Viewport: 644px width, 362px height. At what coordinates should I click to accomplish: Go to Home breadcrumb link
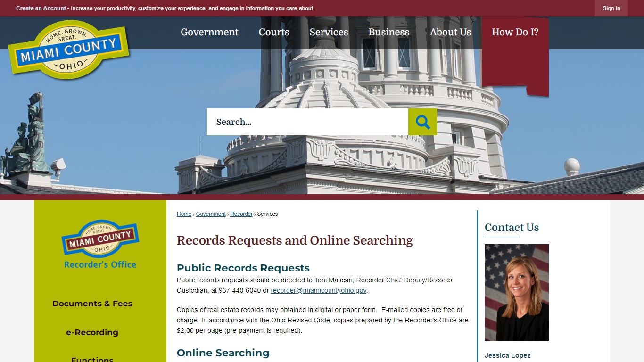point(184,214)
